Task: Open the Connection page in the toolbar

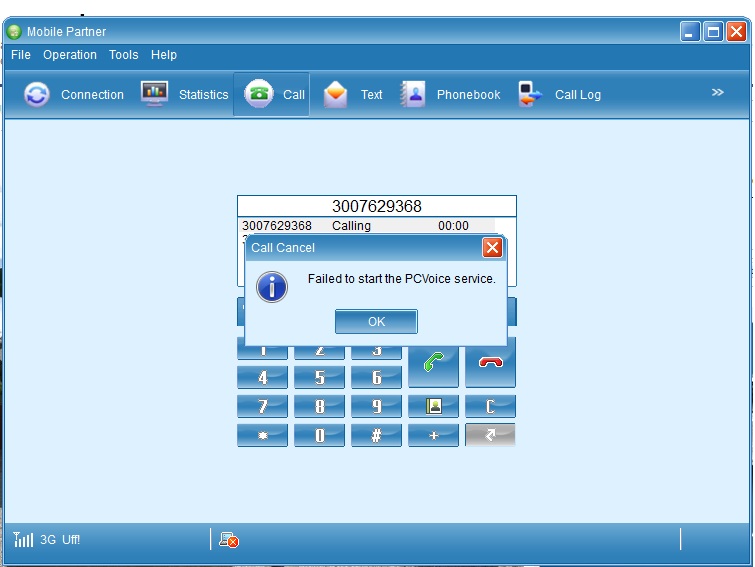Action: (x=75, y=95)
